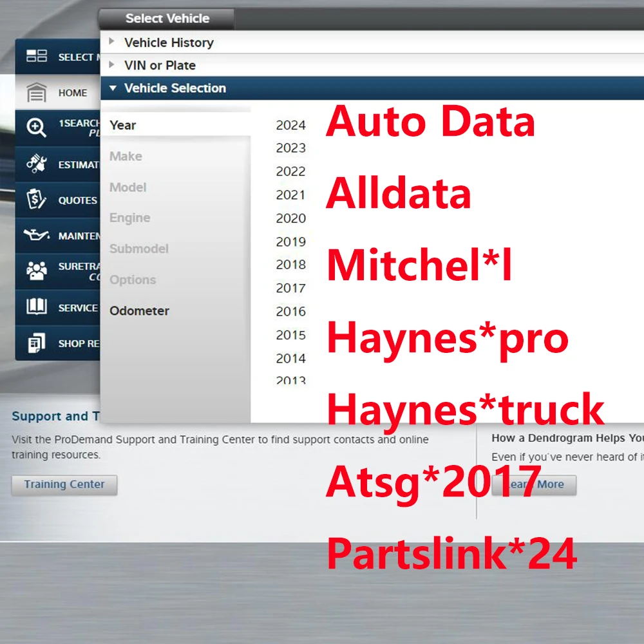This screenshot has width=644, height=644.
Task: Click the Learn More button
Action: (534, 485)
